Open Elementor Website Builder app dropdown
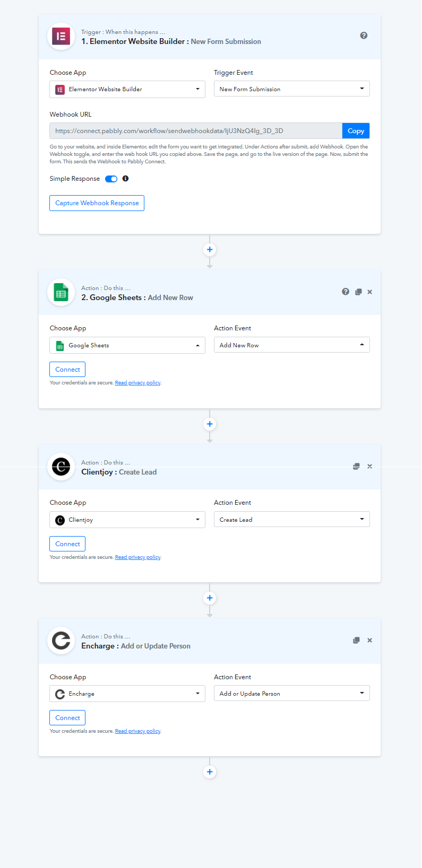 click(127, 89)
